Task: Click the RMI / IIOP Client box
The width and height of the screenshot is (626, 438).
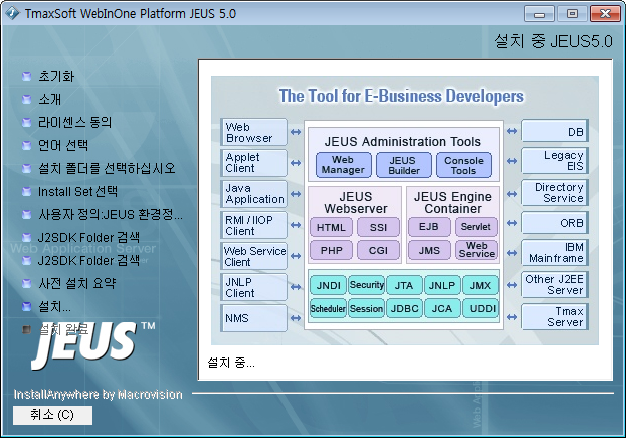Action: [254, 225]
